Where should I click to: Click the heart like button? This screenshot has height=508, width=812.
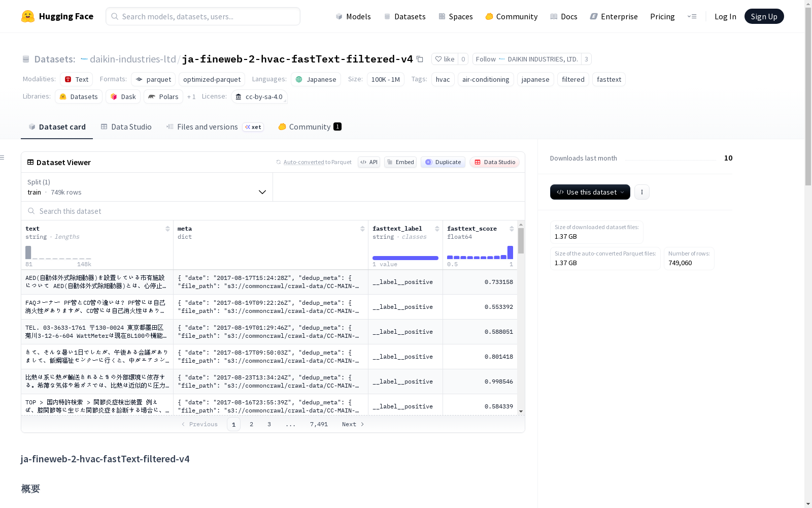point(445,59)
